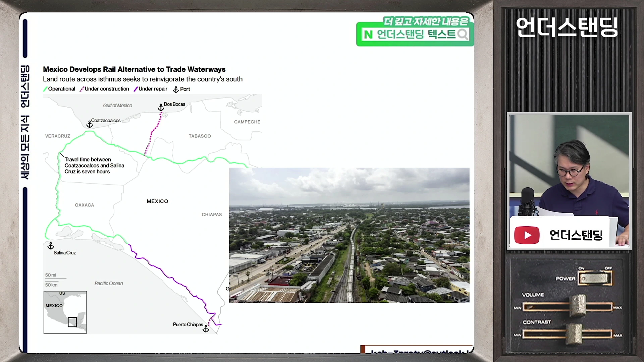The height and width of the screenshot is (362, 644).
Task: Click the dotted Under construction legend marker
Action: click(82, 89)
